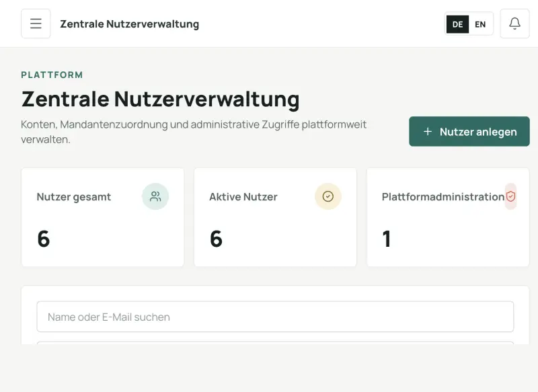Click the plus icon in Nutzer anlegen
The height and width of the screenshot is (392, 538).
(428, 132)
